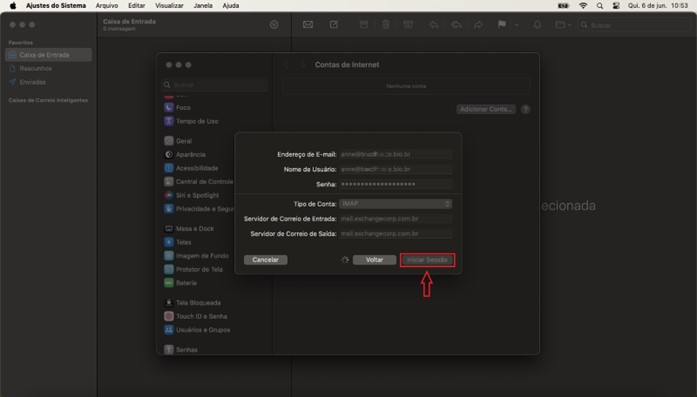Click the Buscar field in System Settings sidebar
Image resolution: width=697 pixels, height=397 pixels.
coord(214,84)
